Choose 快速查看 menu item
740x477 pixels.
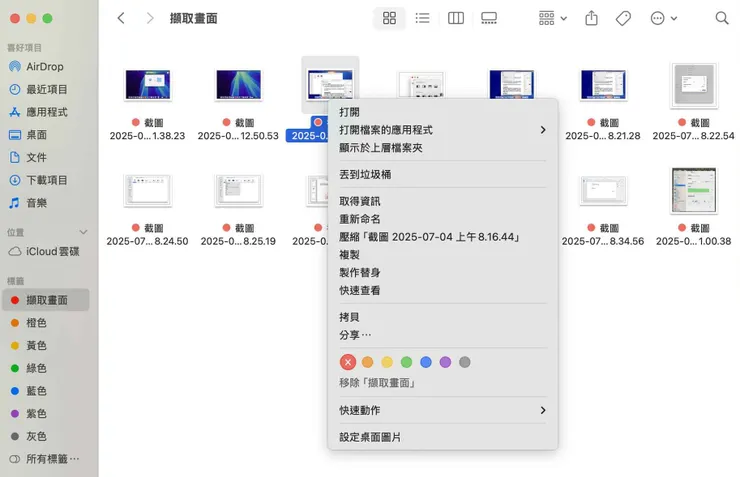click(443, 290)
